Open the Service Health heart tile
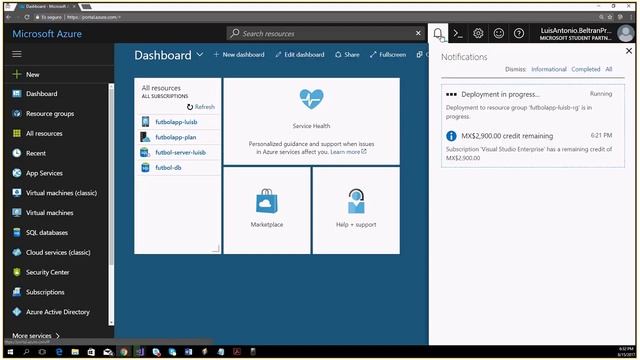 pos(311,122)
